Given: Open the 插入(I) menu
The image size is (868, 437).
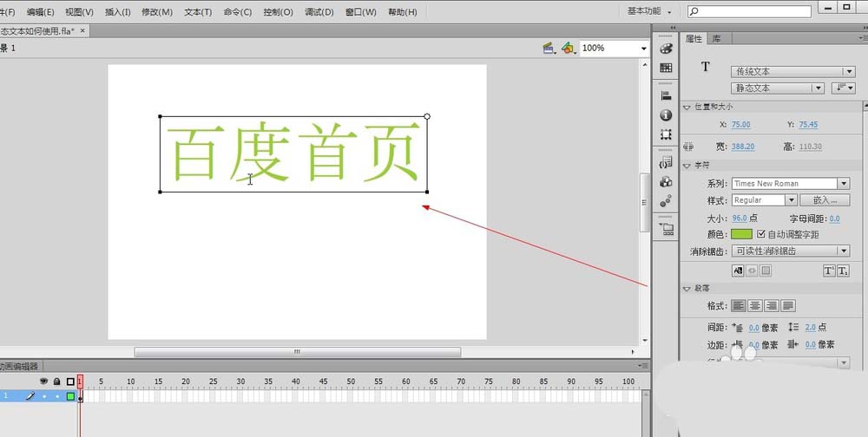Looking at the screenshot, I should pyautogui.click(x=118, y=11).
